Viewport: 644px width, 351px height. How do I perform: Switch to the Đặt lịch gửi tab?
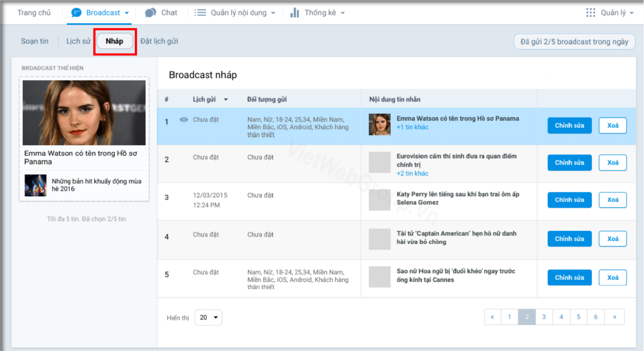click(159, 41)
